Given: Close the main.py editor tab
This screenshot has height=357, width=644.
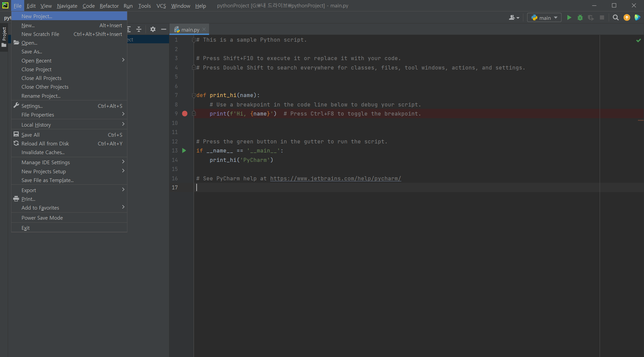Looking at the screenshot, I should (204, 30).
